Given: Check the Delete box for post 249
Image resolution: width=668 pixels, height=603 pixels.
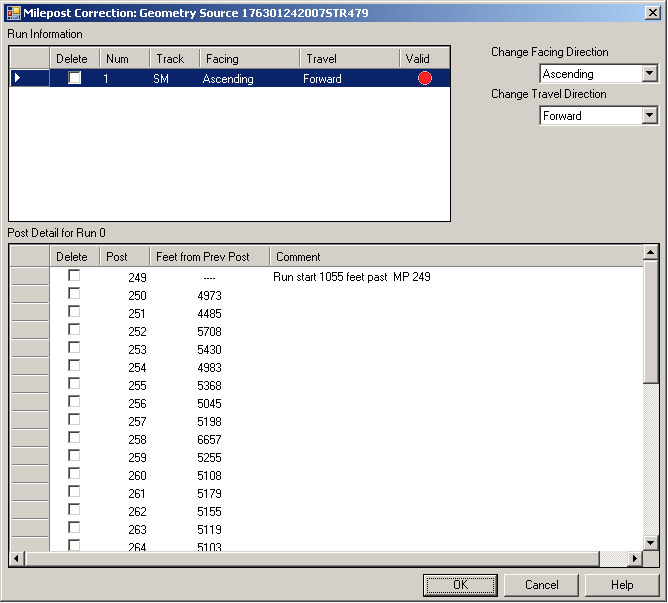Looking at the screenshot, I should [74, 276].
